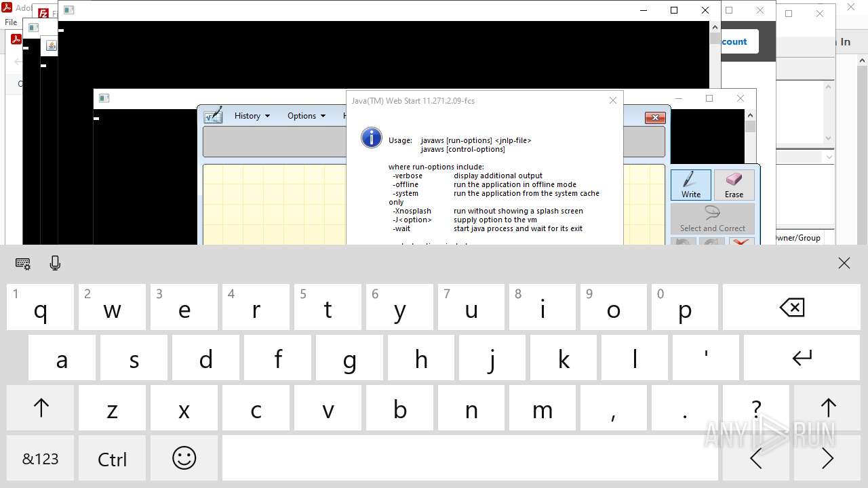This screenshot has height=488, width=868.
Task: Close the touch keyboard
Action: click(x=844, y=263)
